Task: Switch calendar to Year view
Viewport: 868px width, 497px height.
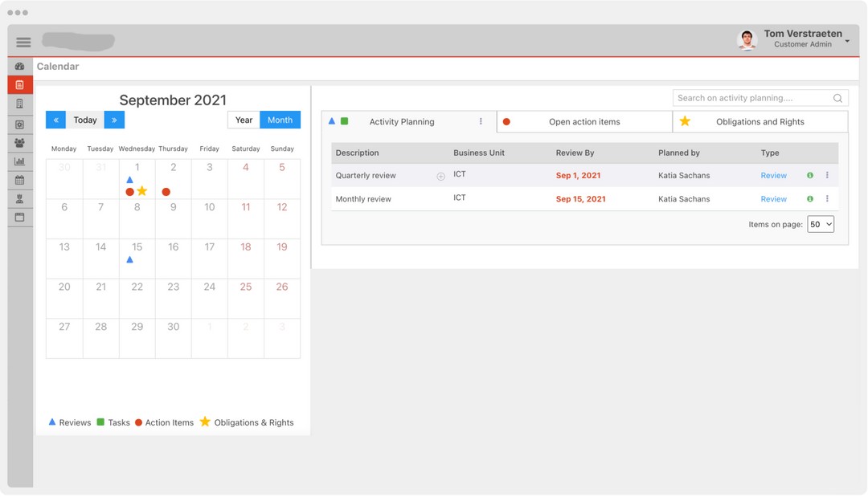Action: [244, 120]
